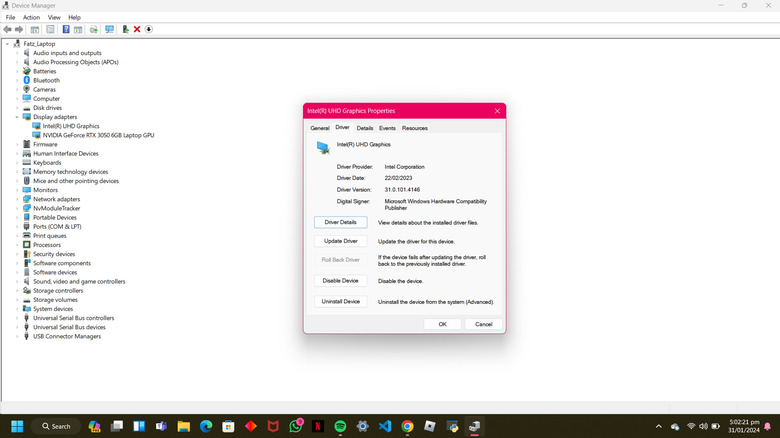The width and height of the screenshot is (780, 438).
Task: Expand the Disk drives category
Action: pyautogui.click(x=17, y=108)
